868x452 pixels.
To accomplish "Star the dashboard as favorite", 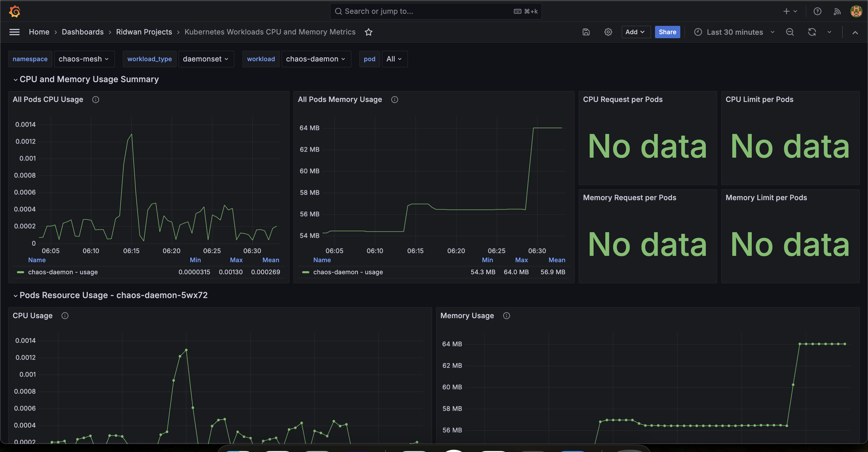I will pos(369,32).
